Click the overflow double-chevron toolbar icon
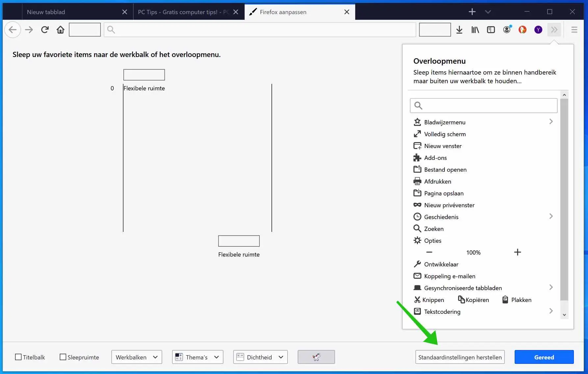Image resolution: width=588 pixels, height=374 pixels. 554,30
